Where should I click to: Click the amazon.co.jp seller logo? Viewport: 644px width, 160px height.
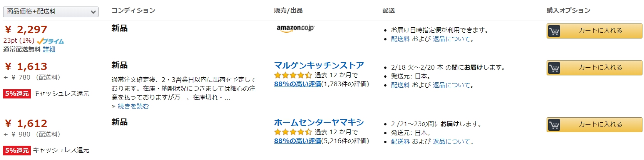pyautogui.click(x=295, y=28)
